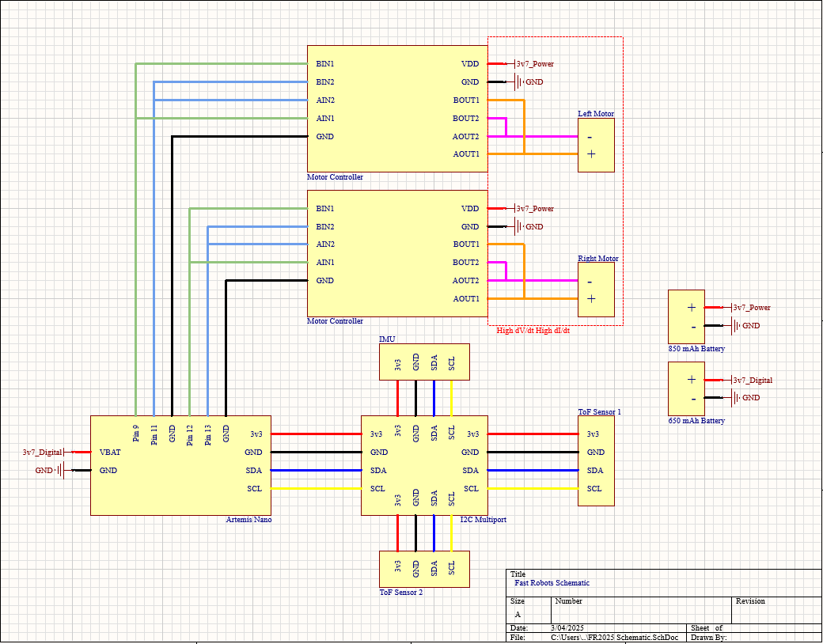Click the 650 mAh Battery label
The height and width of the screenshot is (644, 823).
pos(696,420)
